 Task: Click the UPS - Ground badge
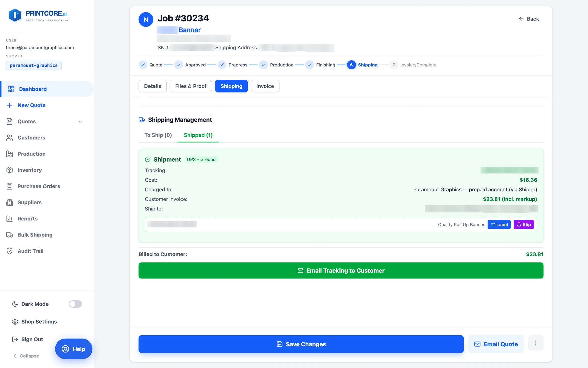click(201, 159)
